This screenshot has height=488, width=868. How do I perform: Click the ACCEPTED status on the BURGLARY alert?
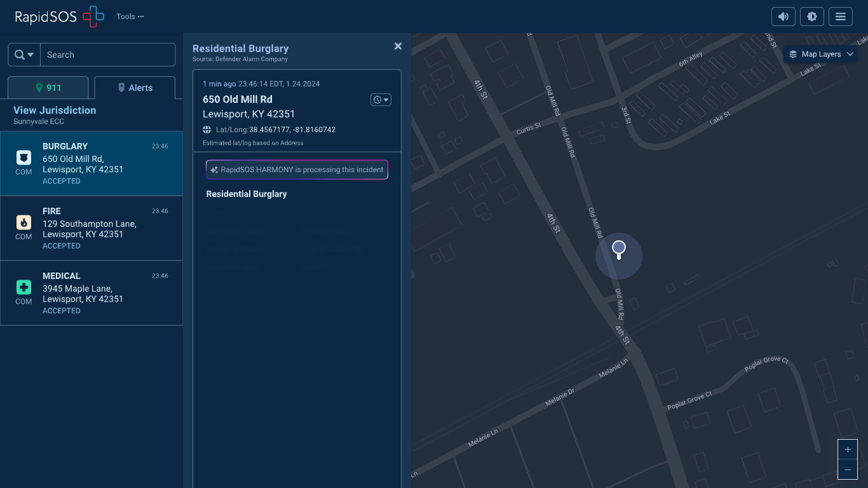pyautogui.click(x=62, y=181)
